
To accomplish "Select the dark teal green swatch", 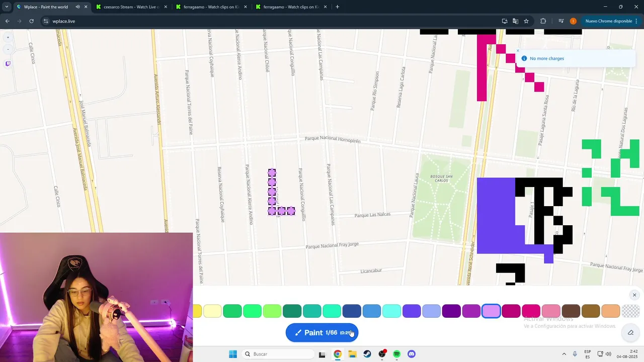I will pos(292,311).
